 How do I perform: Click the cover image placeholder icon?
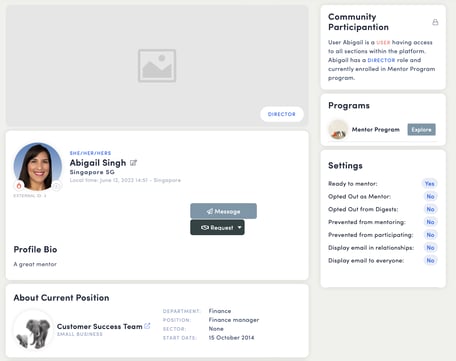pyautogui.click(x=157, y=66)
